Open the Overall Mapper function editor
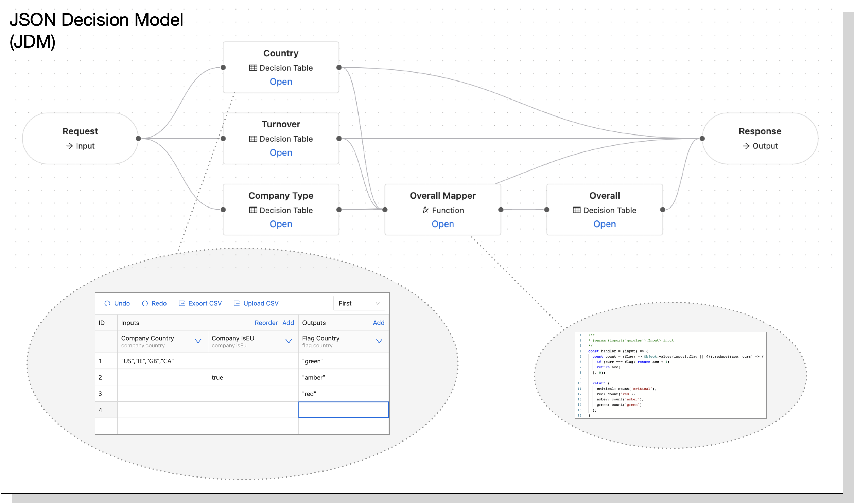The image size is (855, 504). coord(443,224)
